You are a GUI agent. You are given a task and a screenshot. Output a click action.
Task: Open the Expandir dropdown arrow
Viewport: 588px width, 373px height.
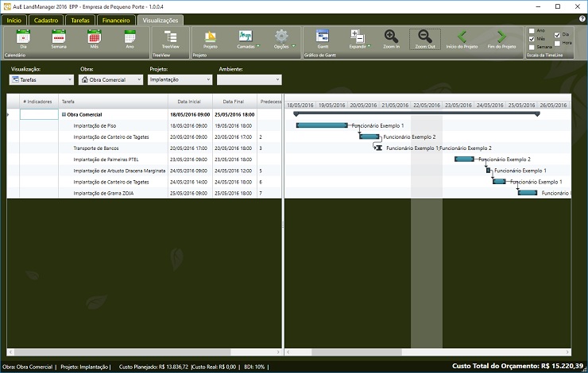tap(369, 47)
